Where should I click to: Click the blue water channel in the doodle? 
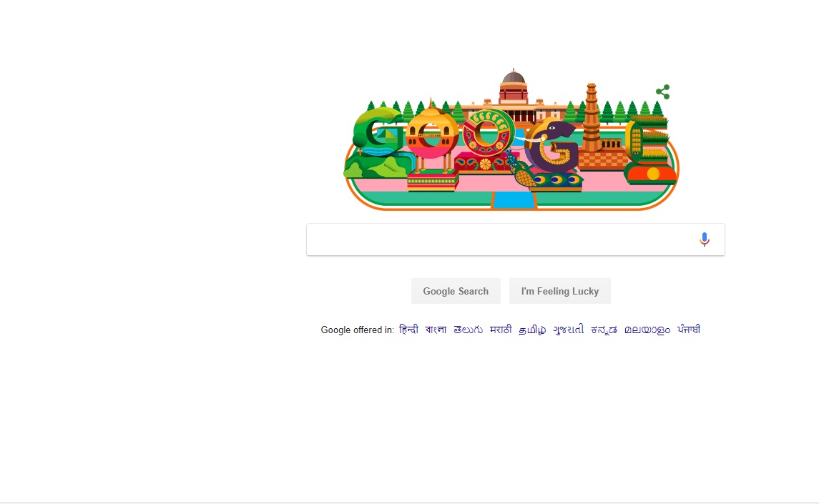(x=513, y=200)
